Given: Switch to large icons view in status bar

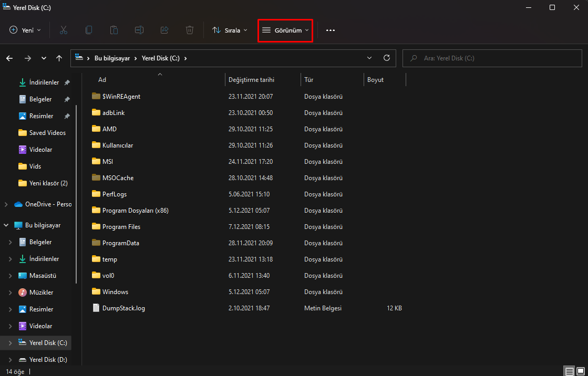Looking at the screenshot, I should coord(581,371).
